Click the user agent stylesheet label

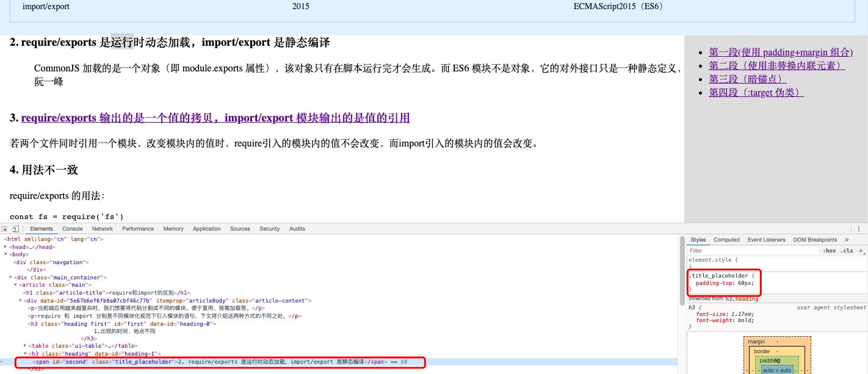[831, 307]
